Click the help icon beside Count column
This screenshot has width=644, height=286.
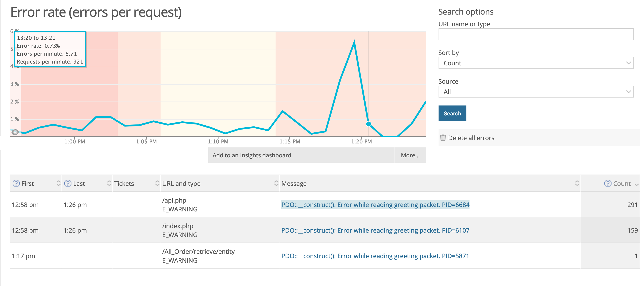(x=608, y=183)
